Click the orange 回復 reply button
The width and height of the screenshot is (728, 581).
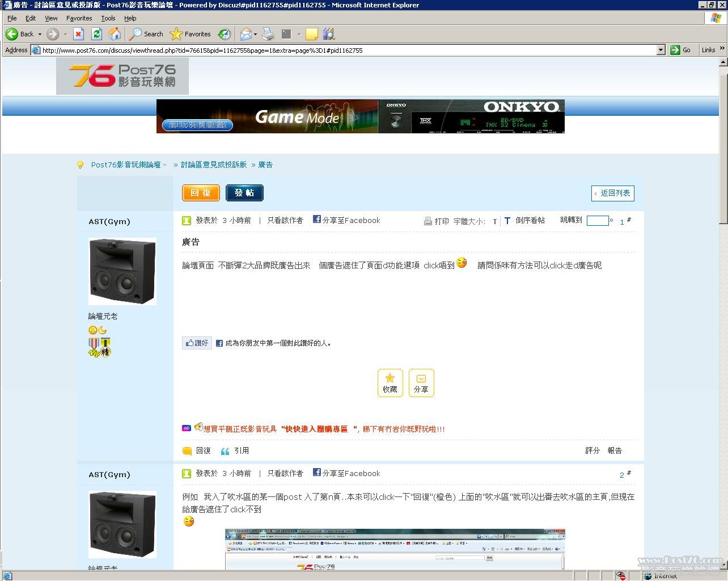pyautogui.click(x=201, y=193)
